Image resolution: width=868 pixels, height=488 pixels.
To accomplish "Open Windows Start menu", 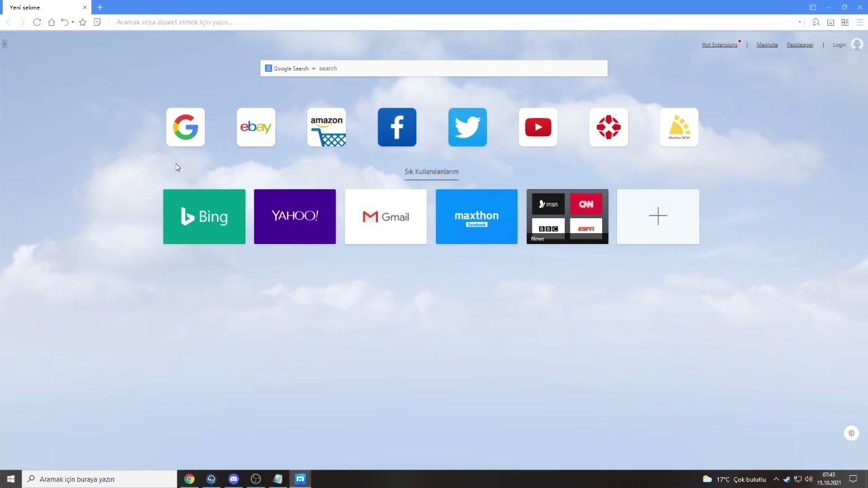I will [x=11, y=479].
